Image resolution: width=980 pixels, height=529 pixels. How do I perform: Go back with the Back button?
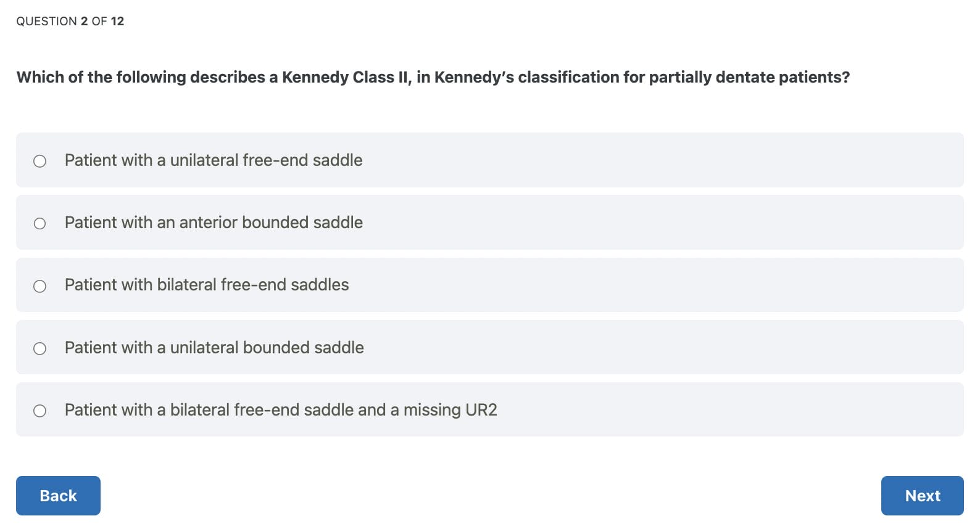[x=58, y=496]
